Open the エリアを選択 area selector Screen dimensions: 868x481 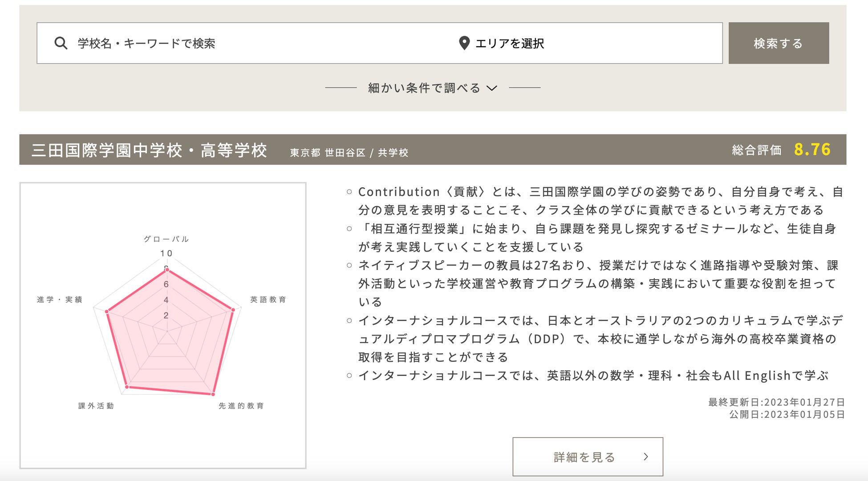point(510,43)
